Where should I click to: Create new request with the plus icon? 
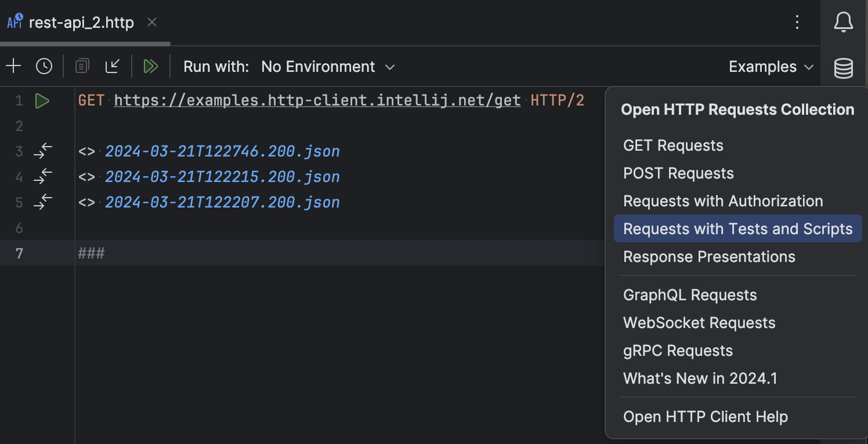click(13, 65)
